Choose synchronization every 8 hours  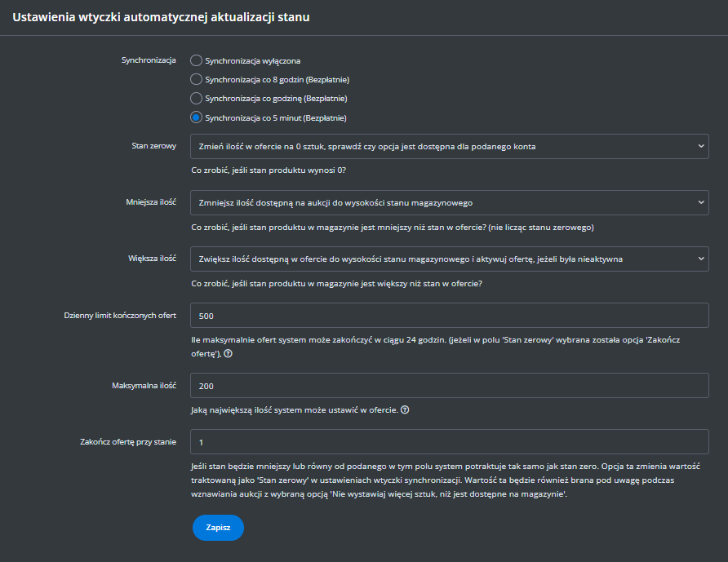196,79
